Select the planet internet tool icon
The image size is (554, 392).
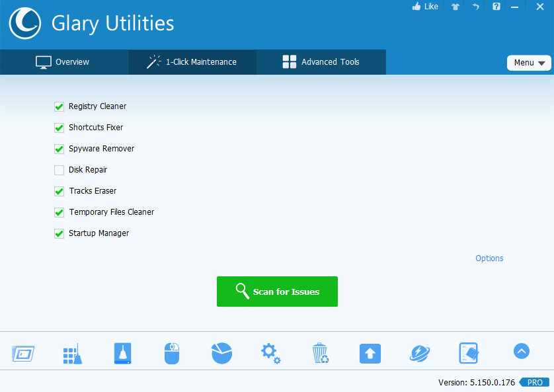(419, 353)
